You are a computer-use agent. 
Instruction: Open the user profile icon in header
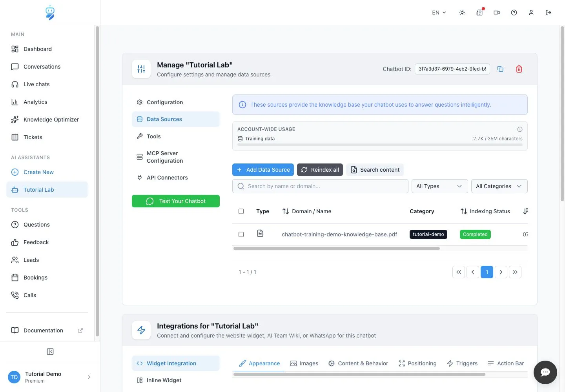tap(531, 13)
